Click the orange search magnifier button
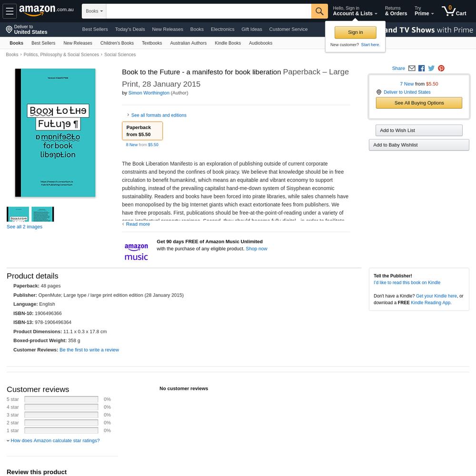Screen dimensions: 476x476 319,11
